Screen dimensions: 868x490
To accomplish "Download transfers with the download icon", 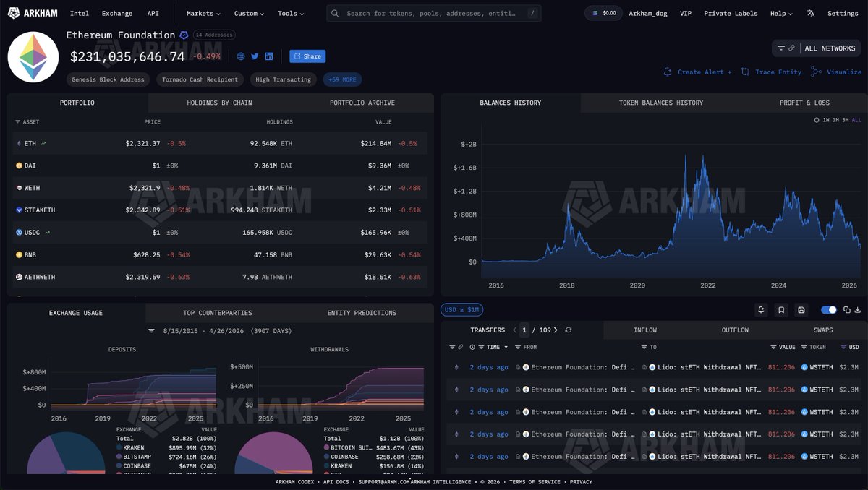I will point(858,310).
